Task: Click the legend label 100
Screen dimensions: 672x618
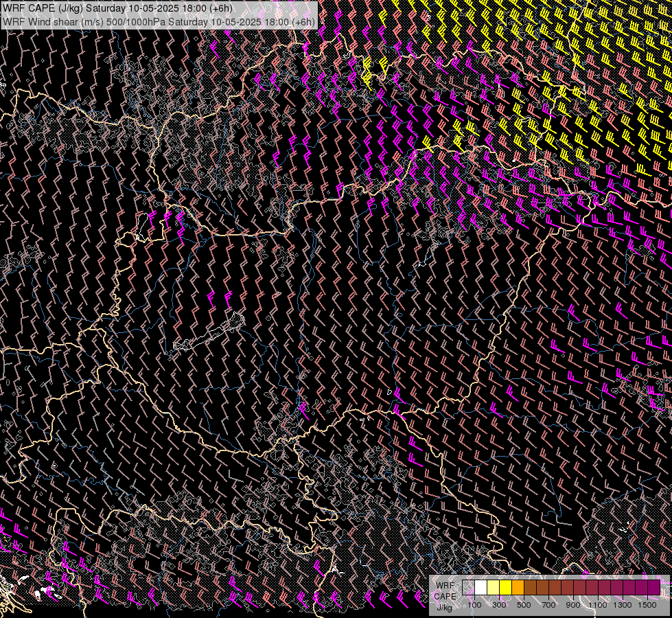Action: [x=474, y=605]
